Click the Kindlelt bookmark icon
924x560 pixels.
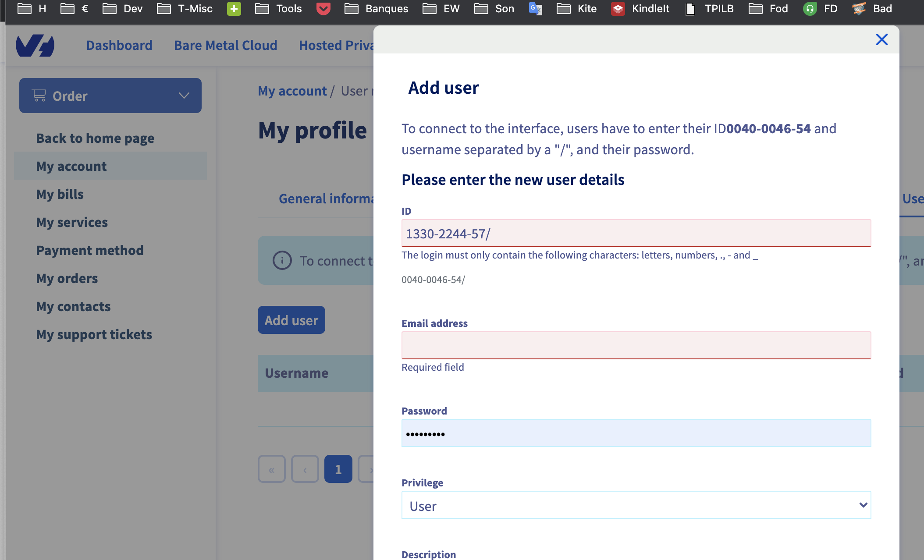pos(618,9)
